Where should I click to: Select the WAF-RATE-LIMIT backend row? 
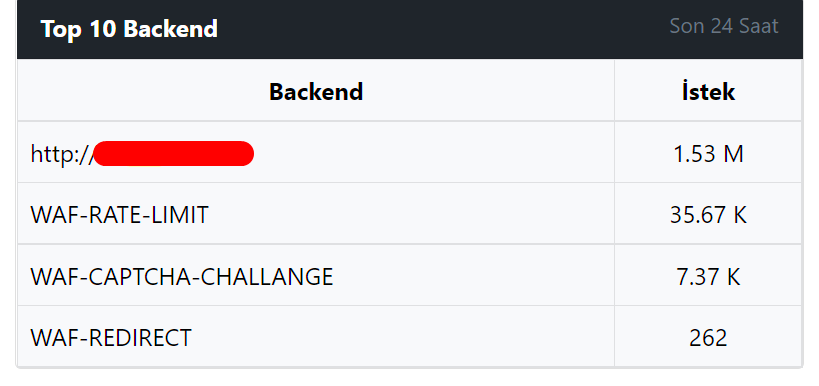(410, 214)
